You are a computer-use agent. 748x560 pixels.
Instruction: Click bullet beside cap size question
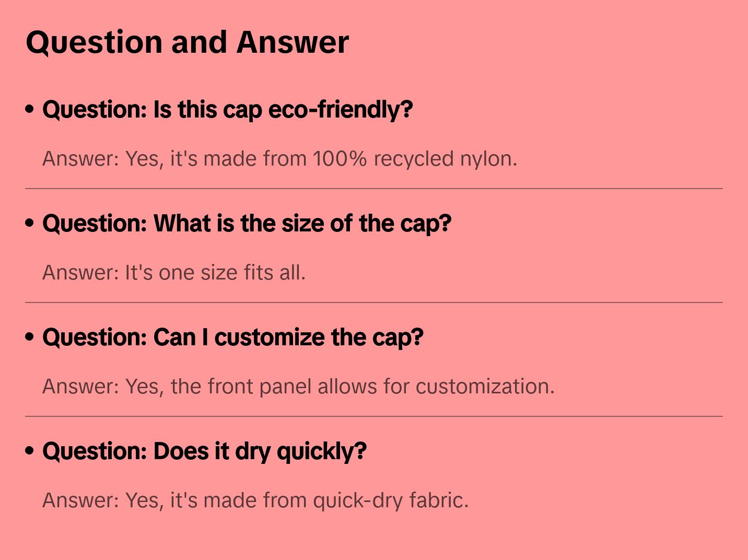pyautogui.click(x=30, y=224)
